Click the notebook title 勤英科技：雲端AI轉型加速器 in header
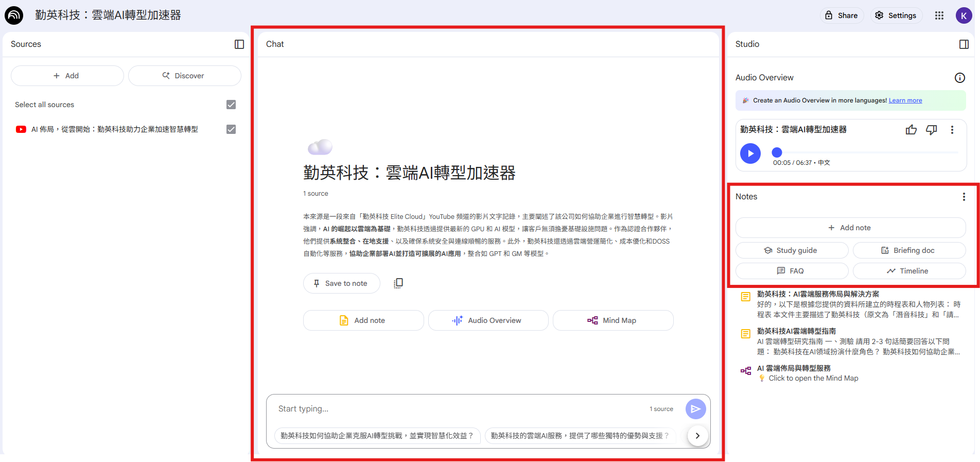Viewport: 980px width, 462px height. pos(108,15)
